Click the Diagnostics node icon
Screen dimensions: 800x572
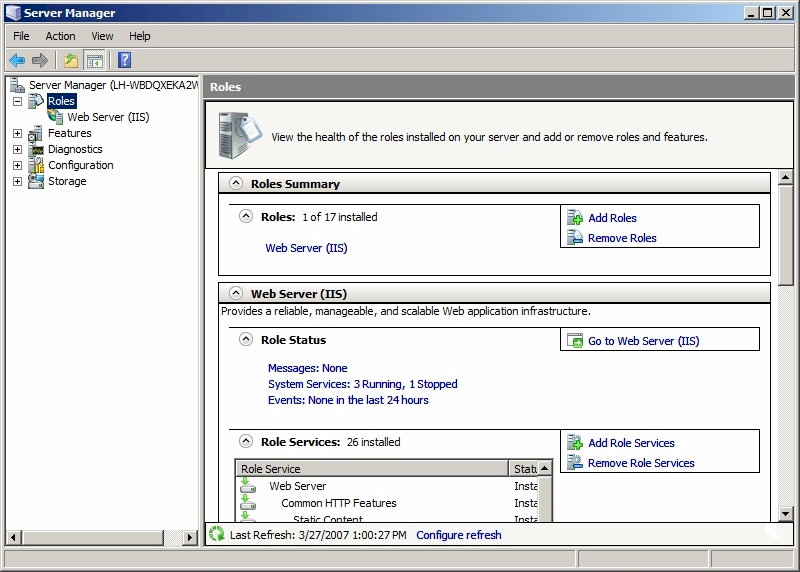pos(36,149)
